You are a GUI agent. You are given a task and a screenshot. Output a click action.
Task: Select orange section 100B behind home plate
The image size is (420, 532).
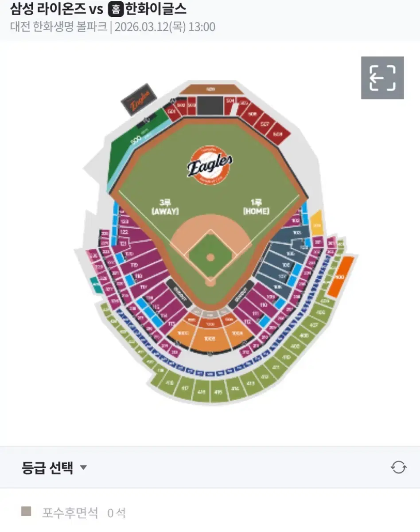pyautogui.click(x=210, y=340)
